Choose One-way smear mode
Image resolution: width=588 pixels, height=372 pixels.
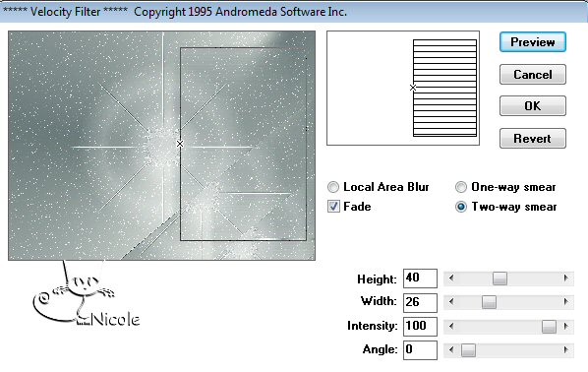461,187
